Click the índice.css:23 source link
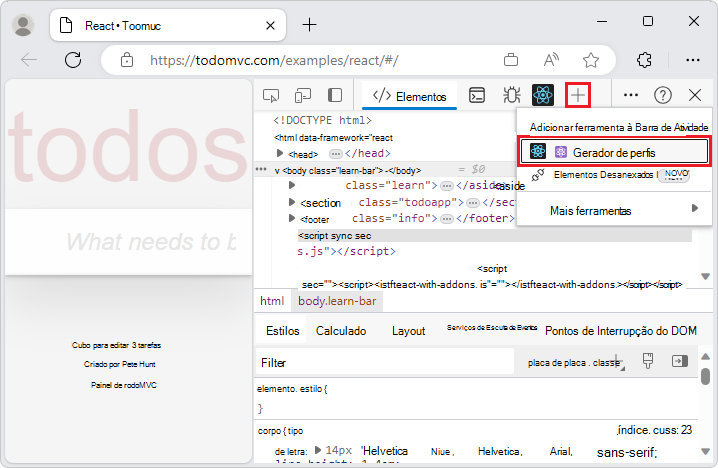Viewport: 718px width, 468px height. (x=654, y=430)
